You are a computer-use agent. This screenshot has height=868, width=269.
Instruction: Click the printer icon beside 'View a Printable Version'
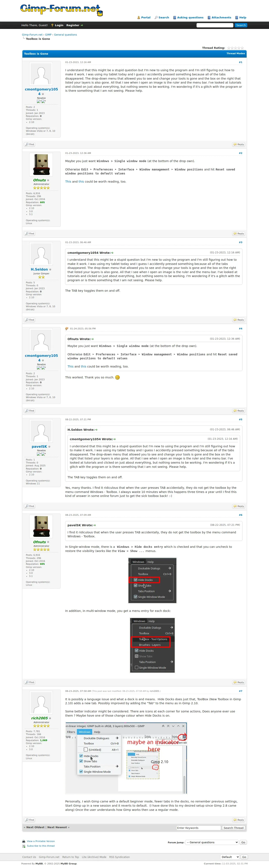(24, 841)
